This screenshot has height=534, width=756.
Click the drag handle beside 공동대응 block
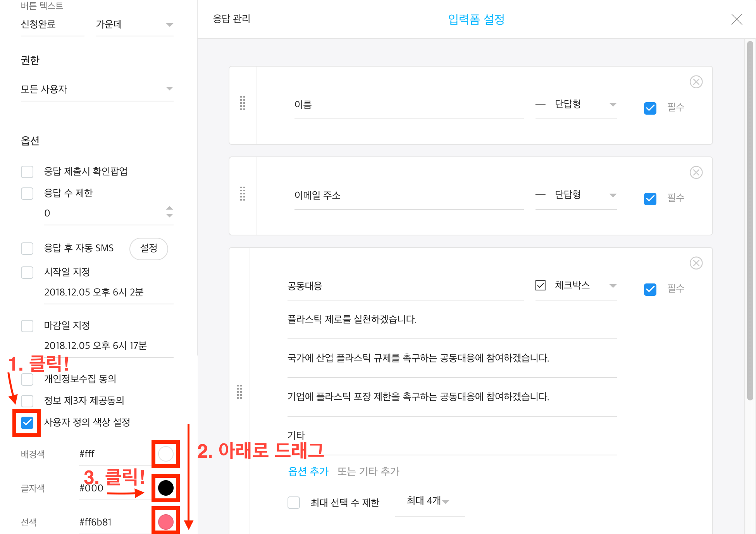coord(239,392)
